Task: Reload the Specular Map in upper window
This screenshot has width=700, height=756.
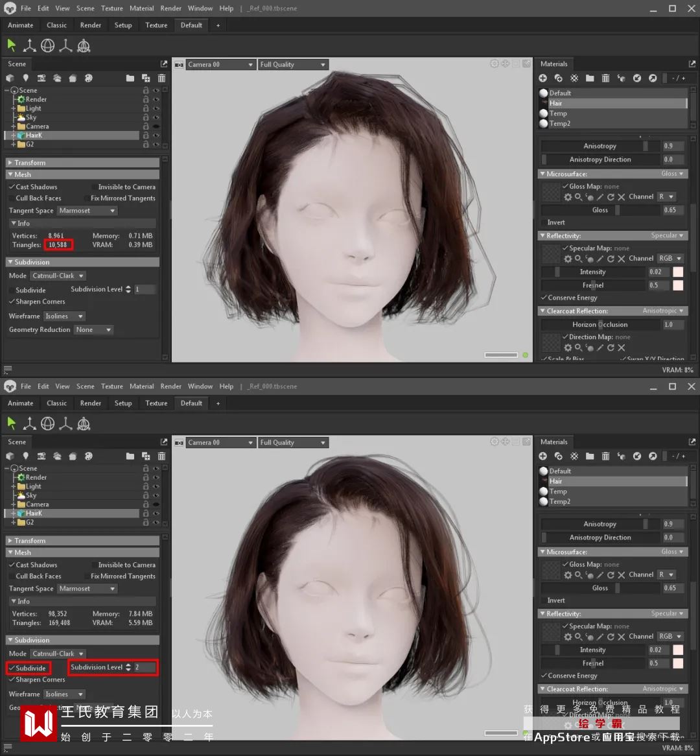Action: 611,259
